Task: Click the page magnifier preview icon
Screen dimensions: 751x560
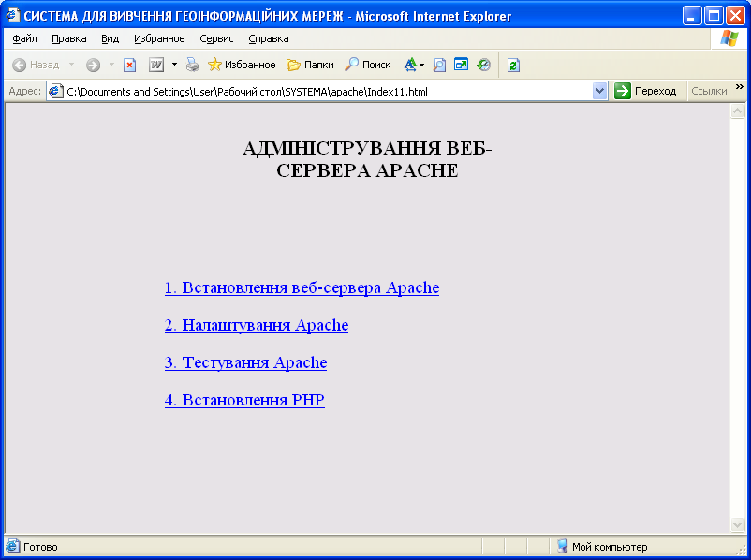Action: click(439, 65)
